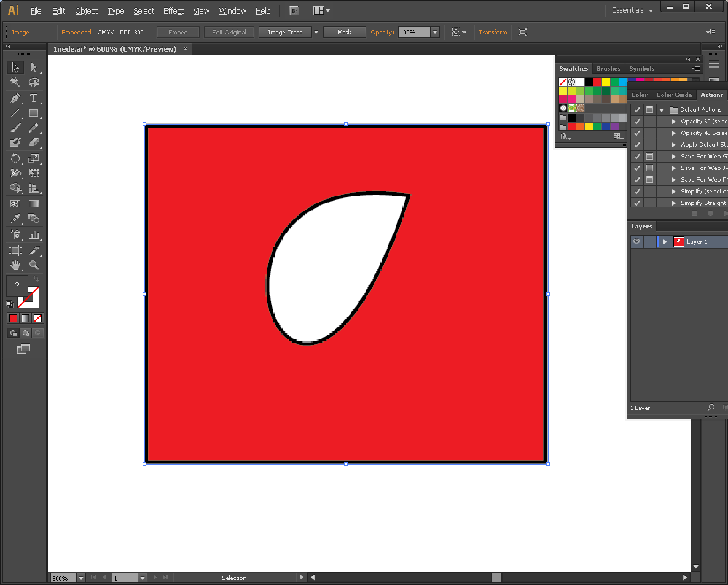The image size is (728, 585).
Task: Click the Mask button
Action: click(x=344, y=32)
